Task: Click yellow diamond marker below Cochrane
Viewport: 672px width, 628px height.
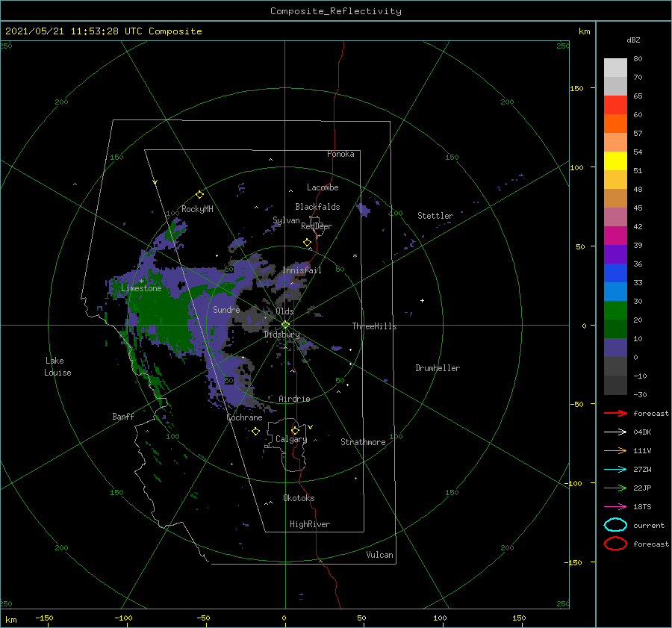Action: click(255, 432)
